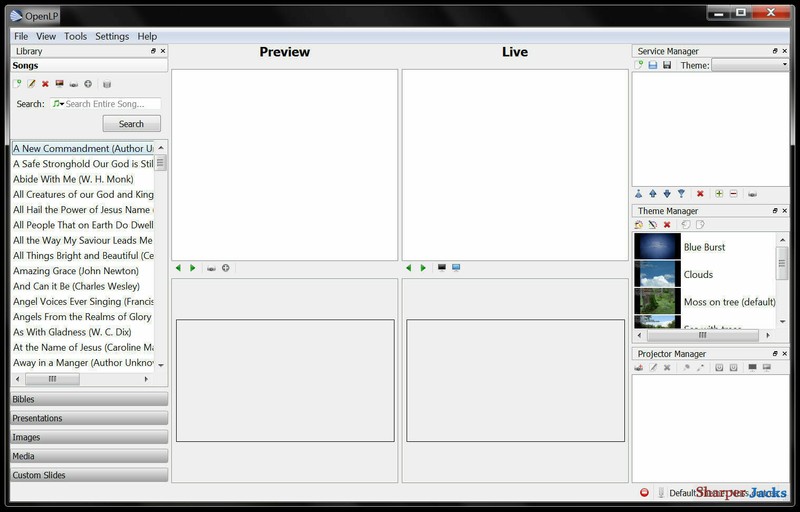Open the Tools menu
This screenshot has height=512, width=800.
[x=76, y=36]
